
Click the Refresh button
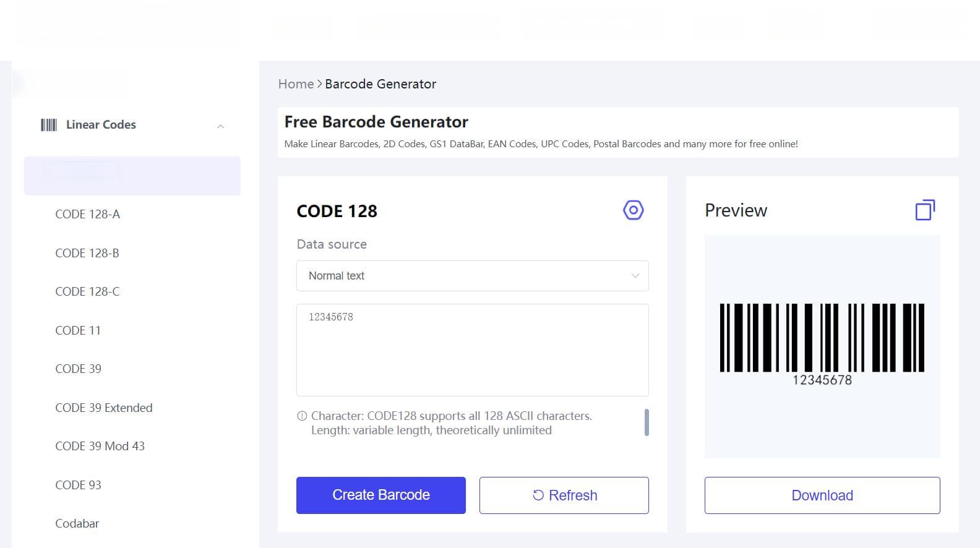[x=564, y=495]
